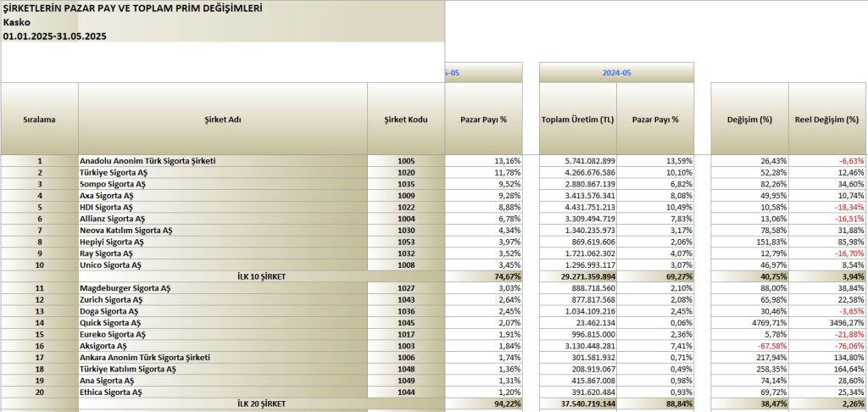Click the 'Sıralama' header cell
The image size is (868, 412).
39,119
